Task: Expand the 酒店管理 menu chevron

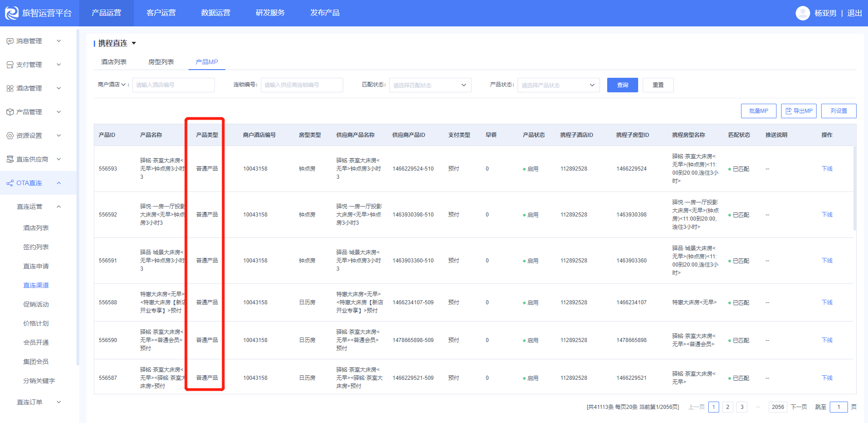Action: [59, 88]
